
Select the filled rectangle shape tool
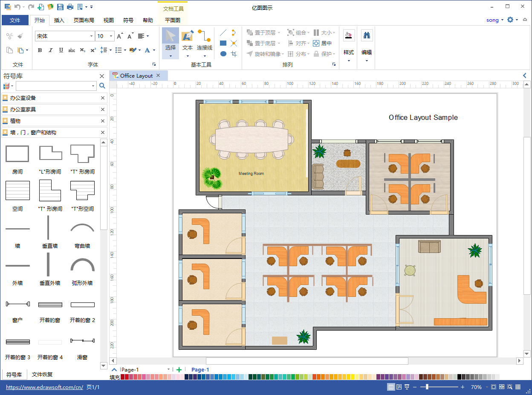click(x=223, y=43)
